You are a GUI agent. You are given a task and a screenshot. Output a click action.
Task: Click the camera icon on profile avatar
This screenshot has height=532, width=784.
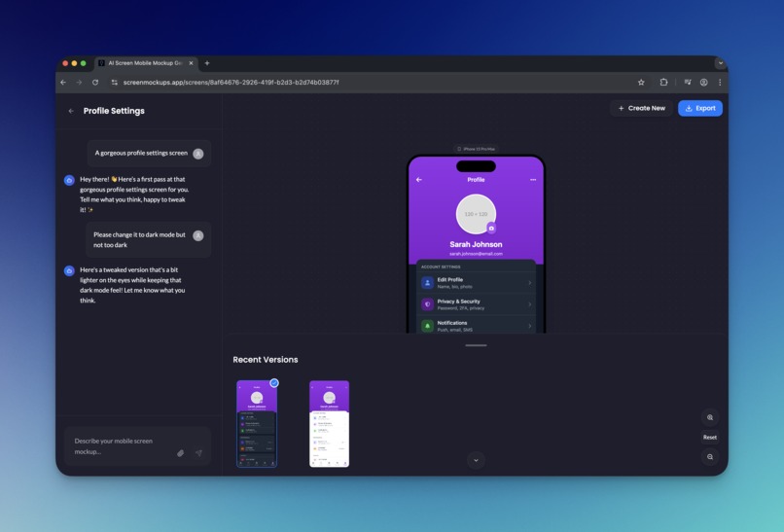(491, 228)
